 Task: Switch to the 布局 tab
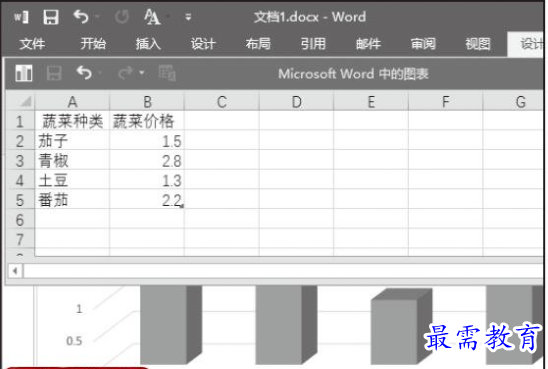pos(258,44)
